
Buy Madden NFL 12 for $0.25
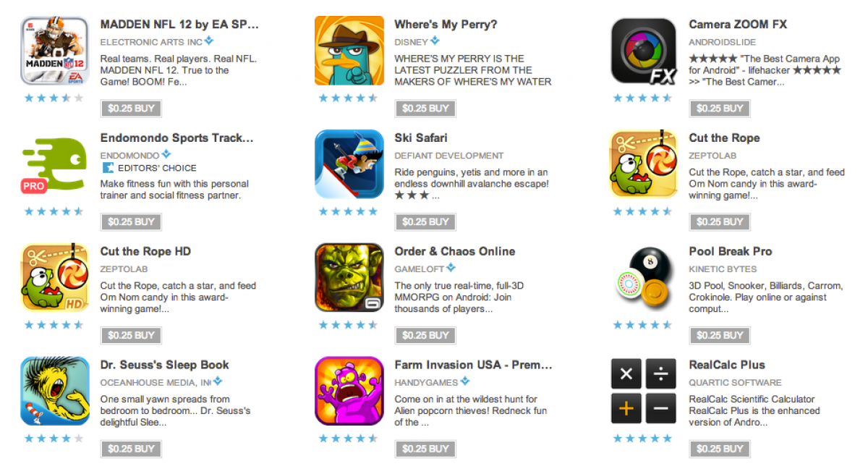pyautogui.click(x=131, y=109)
